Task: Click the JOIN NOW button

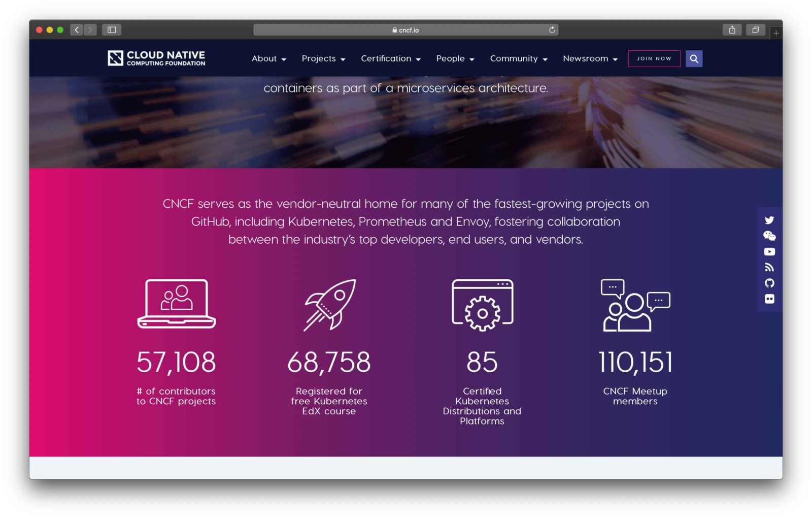Action: coord(654,58)
